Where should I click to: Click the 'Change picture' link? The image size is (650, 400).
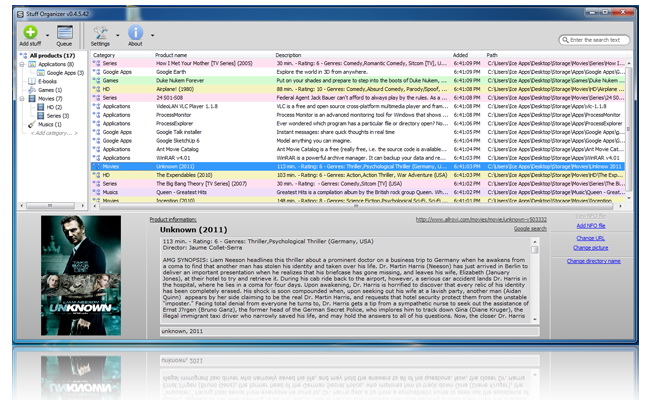[x=591, y=248]
